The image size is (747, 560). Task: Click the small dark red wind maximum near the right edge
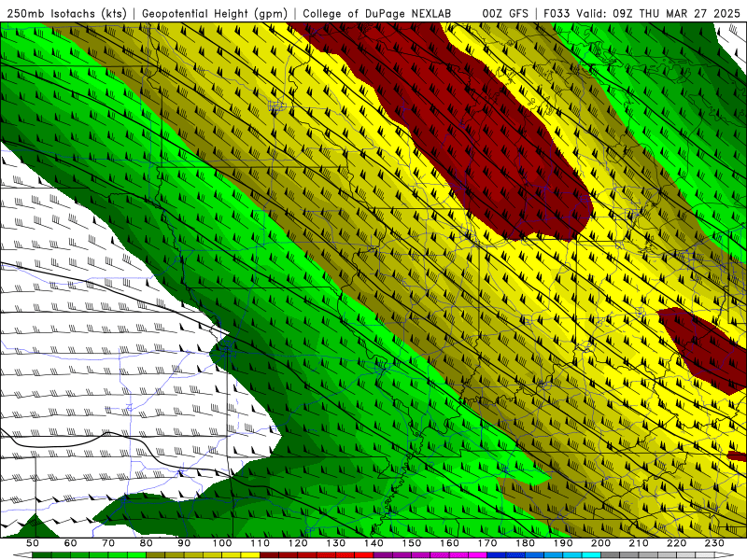click(x=703, y=350)
